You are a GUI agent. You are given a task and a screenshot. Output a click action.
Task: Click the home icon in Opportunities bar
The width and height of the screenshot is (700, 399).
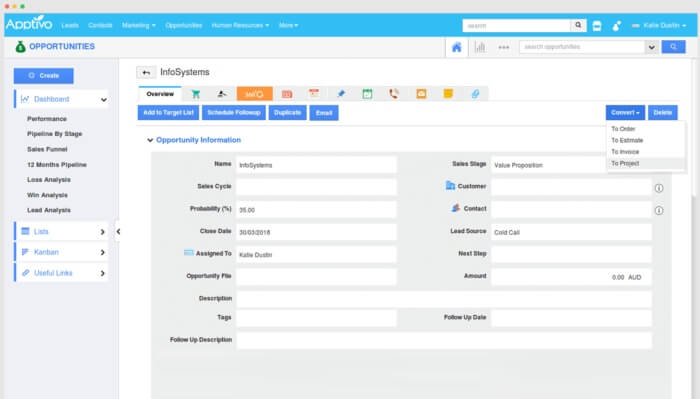[456, 47]
